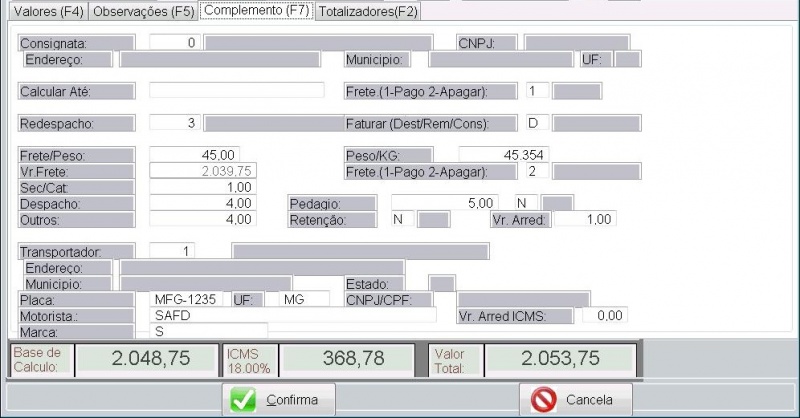Screen dimensions: 800x418
Task: Click the Retenção N field
Action: point(402,219)
